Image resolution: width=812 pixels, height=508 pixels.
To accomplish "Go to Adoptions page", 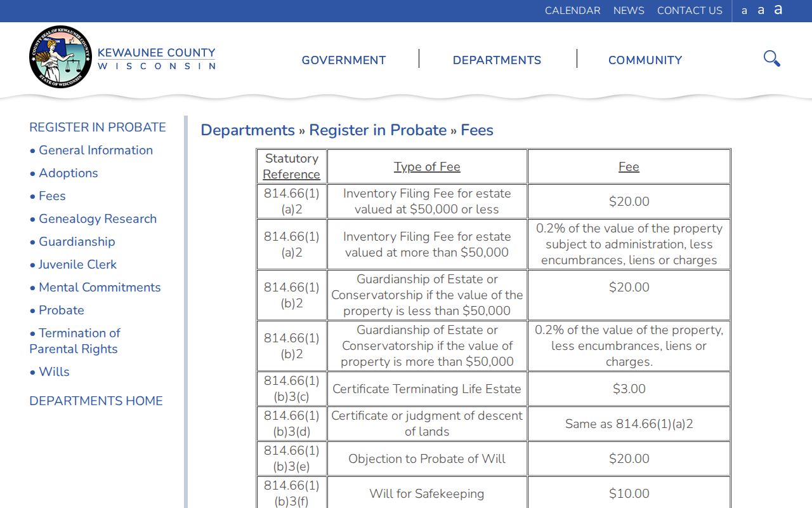I will [69, 173].
